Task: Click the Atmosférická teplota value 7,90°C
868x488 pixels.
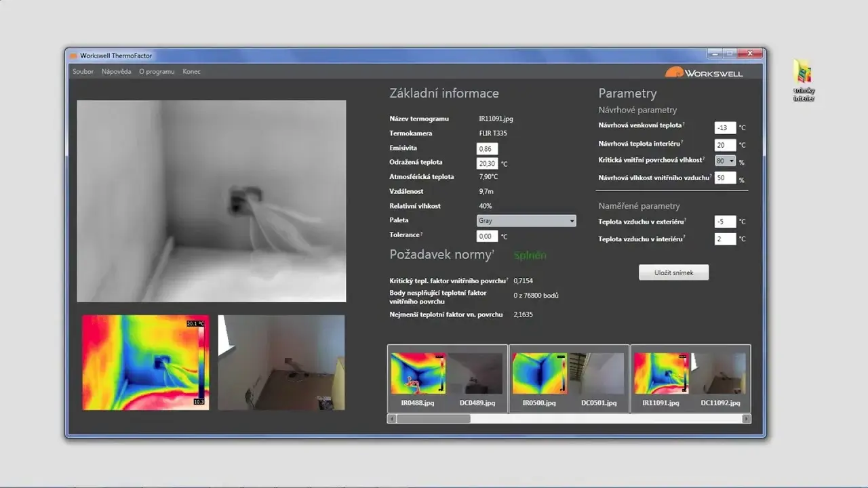Action: (x=488, y=177)
